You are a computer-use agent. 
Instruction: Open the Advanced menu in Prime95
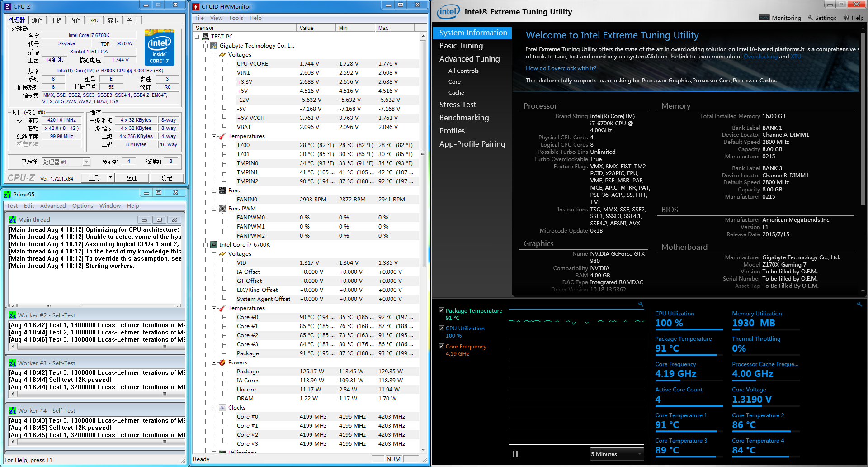point(53,205)
